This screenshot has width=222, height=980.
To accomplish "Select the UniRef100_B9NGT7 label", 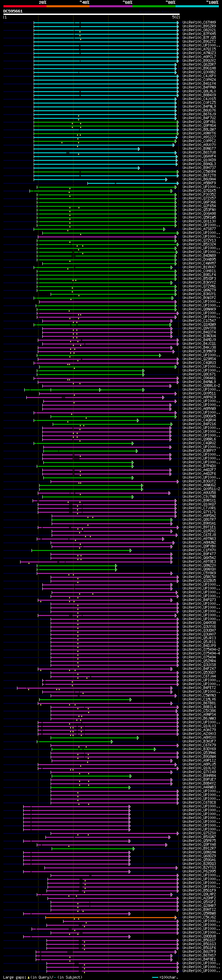I will tap(199, 148).
